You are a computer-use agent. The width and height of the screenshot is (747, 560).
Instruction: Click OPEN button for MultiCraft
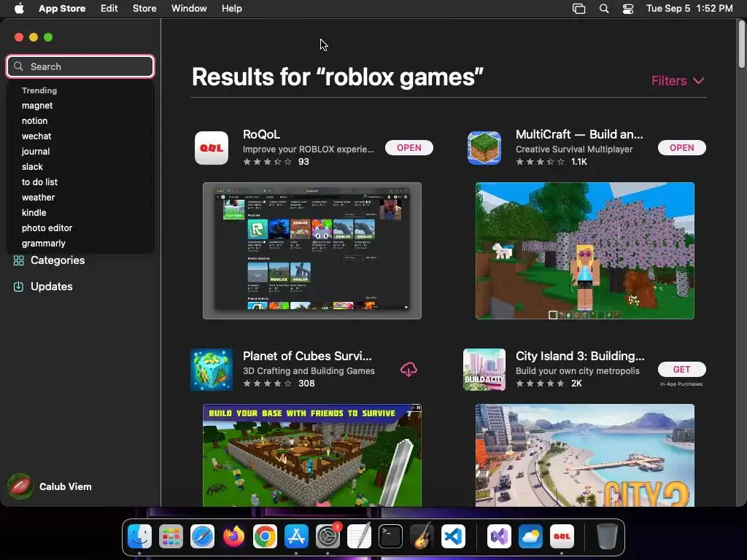click(x=682, y=147)
